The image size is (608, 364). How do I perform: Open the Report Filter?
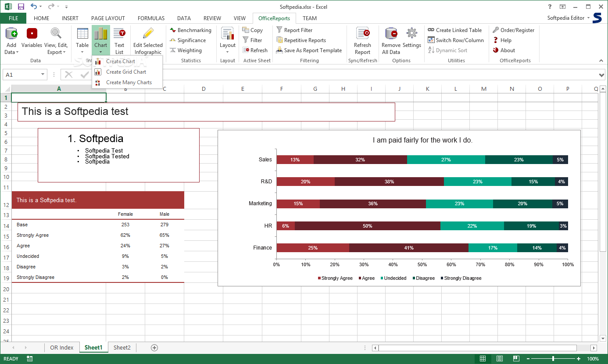click(294, 30)
